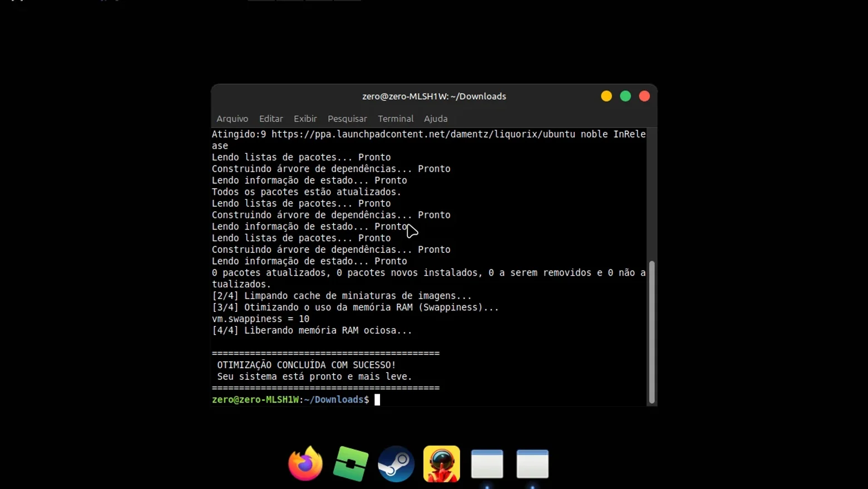Viewport: 868px width, 489px height.
Task: Click the 'vm.swappiness = 10' line
Action: click(x=260, y=319)
